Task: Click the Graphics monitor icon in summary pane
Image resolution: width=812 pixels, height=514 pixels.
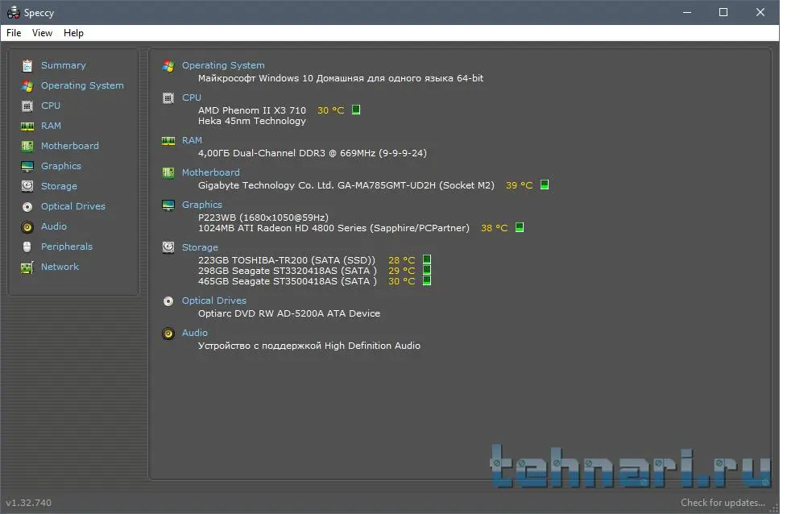Action: [x=168, y=205]
